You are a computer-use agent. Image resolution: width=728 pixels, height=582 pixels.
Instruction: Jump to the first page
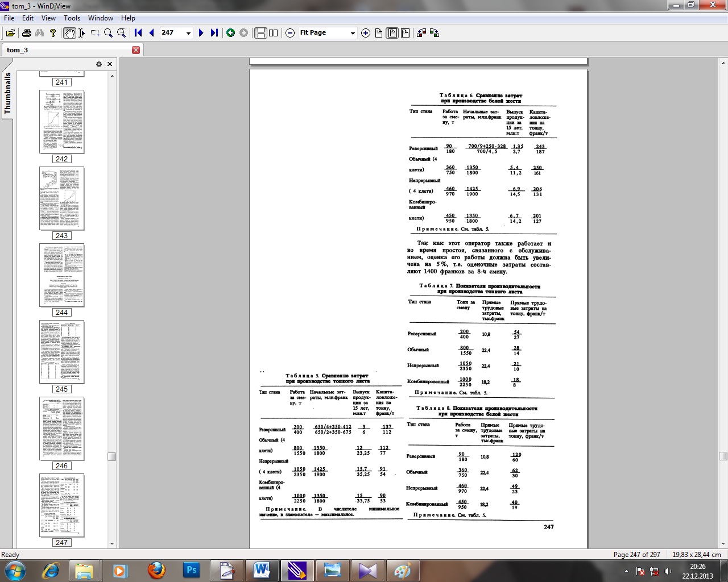[138, 33]
